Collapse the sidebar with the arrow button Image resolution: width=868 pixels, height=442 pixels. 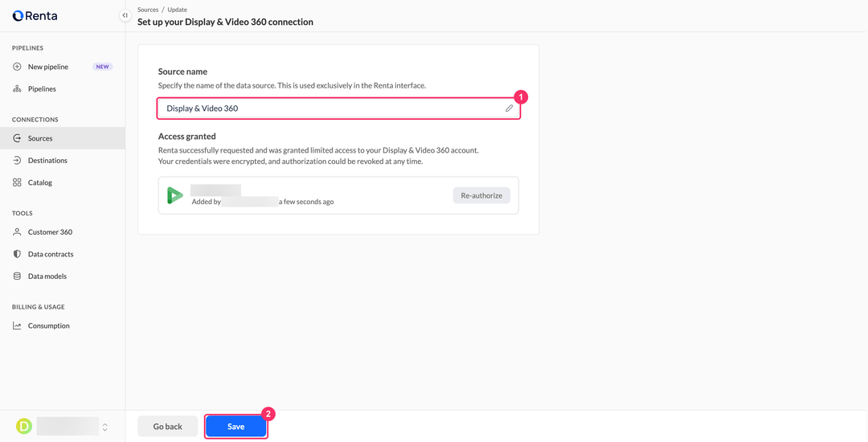[x=125, y=16]
